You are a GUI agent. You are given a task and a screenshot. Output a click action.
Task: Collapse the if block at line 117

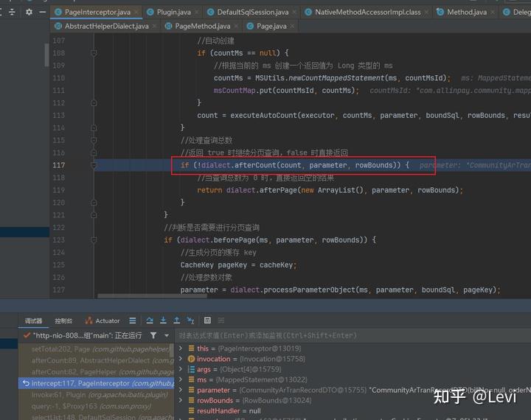pos(94,165)
